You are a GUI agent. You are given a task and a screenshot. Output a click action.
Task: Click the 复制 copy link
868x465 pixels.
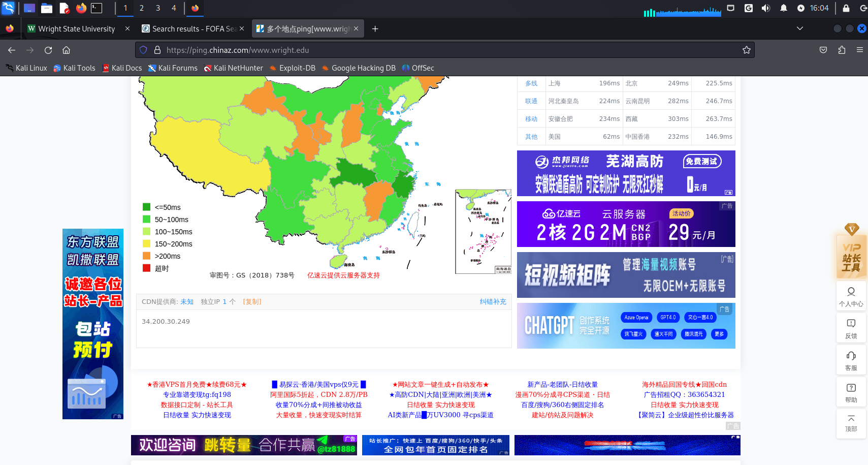point(252,302)
